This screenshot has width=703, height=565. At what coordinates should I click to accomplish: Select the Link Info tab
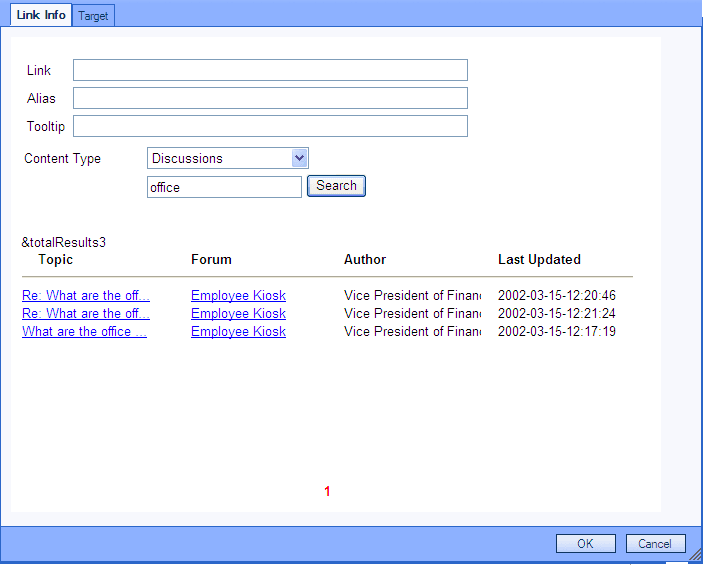(41, 15)
